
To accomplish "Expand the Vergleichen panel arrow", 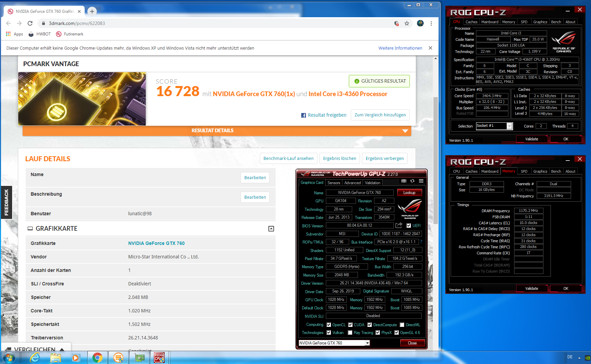I will [62, 349].
